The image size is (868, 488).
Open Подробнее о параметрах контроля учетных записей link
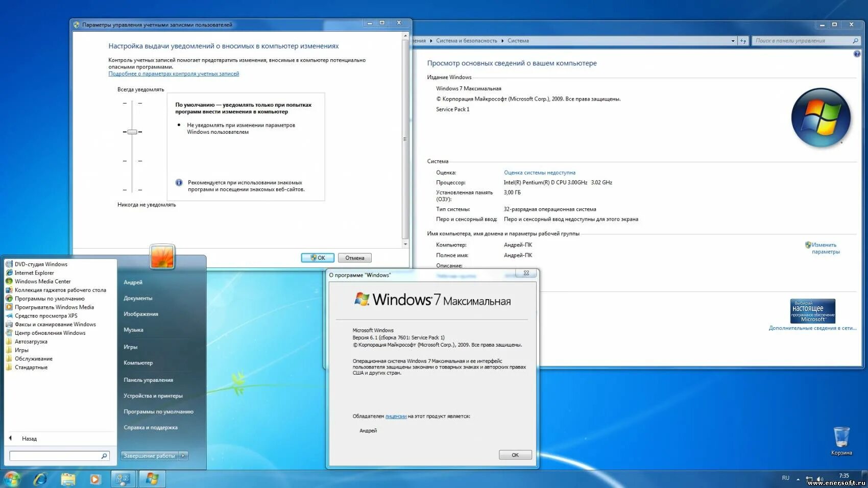[x=174, y=74]
